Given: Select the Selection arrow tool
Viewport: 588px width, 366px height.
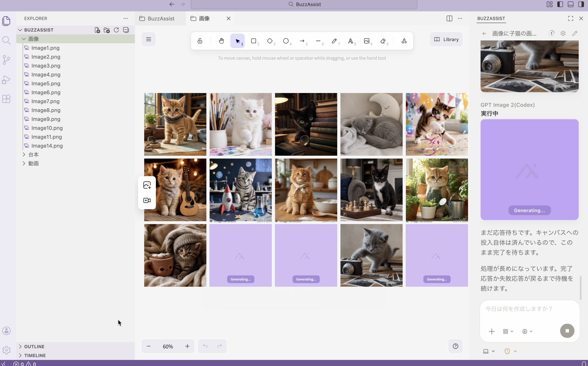Looking at the screenshot, I should tap(238, 41).
